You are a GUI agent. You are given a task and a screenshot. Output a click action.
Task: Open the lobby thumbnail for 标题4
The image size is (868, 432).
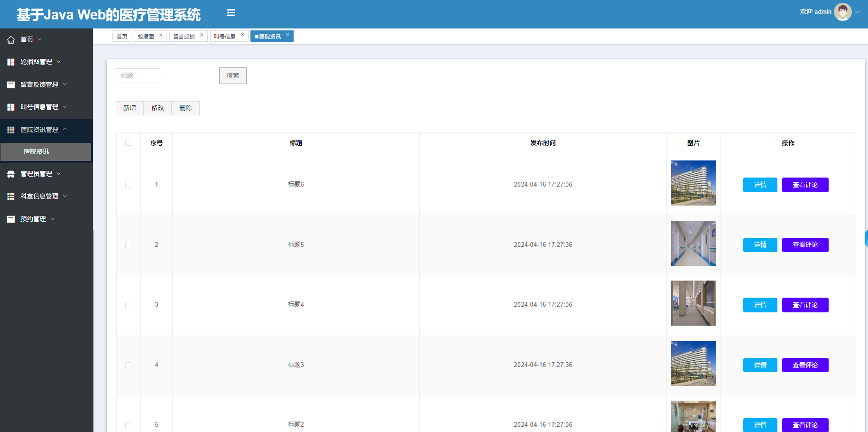click(x=693, y=303)
